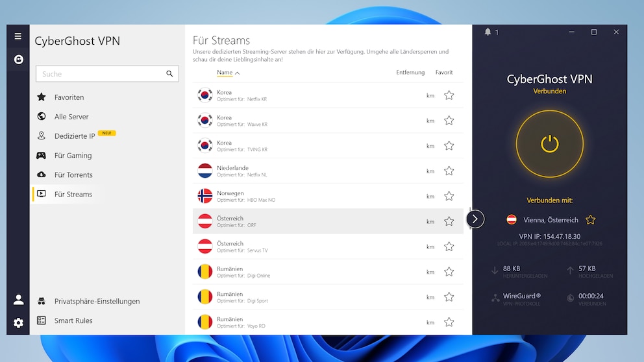Click the CyberGhost logo icon in sidebar
The image size is (644, 362).
(x=18, y=60)
